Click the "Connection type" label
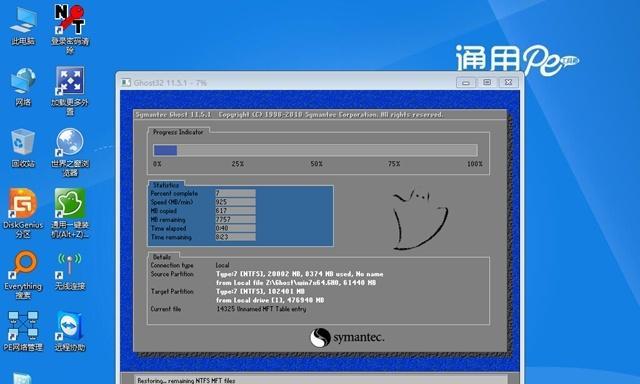 click(172, 265)
